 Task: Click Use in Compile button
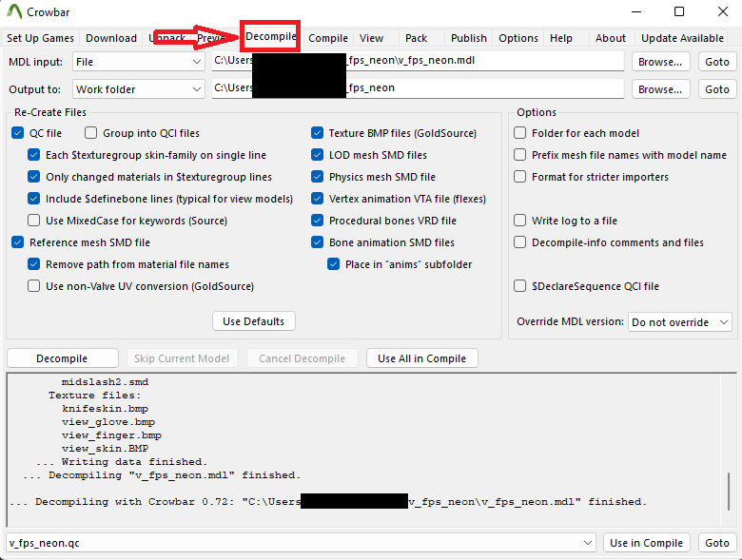coord(647,543)
